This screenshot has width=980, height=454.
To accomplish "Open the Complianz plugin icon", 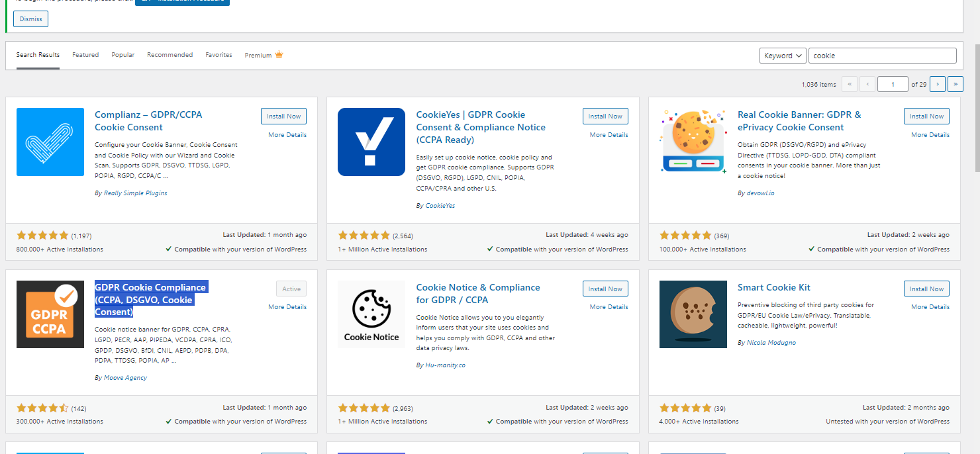I will tap(50, 142).
